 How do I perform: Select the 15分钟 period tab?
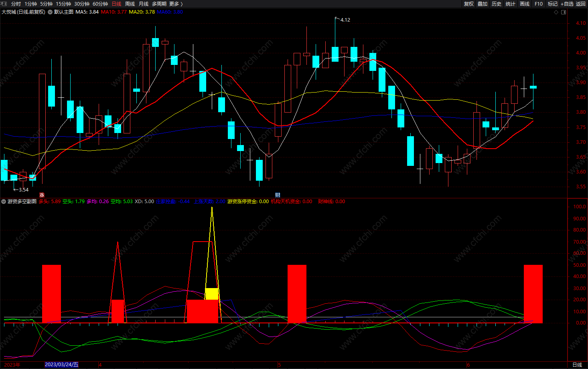(x=63, y=4)
